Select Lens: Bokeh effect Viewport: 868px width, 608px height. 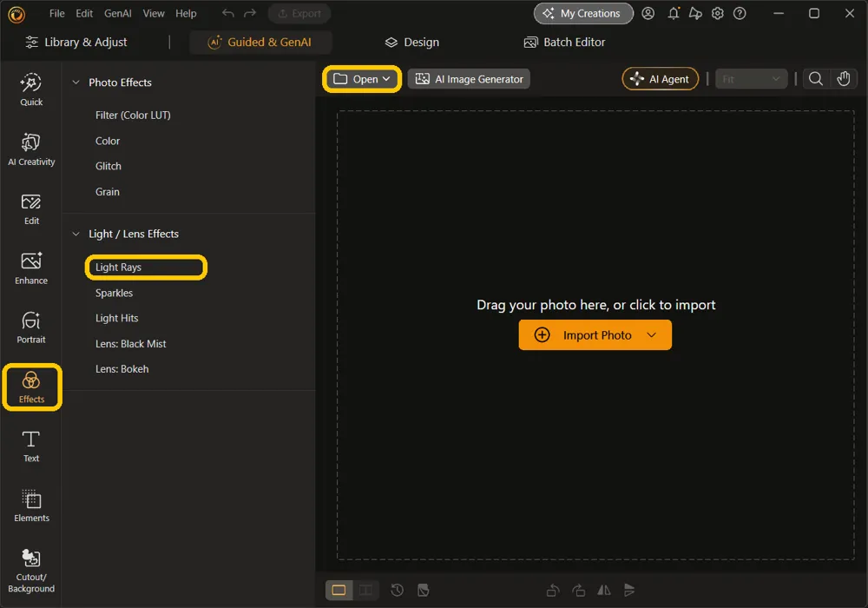tap(122, 369)
